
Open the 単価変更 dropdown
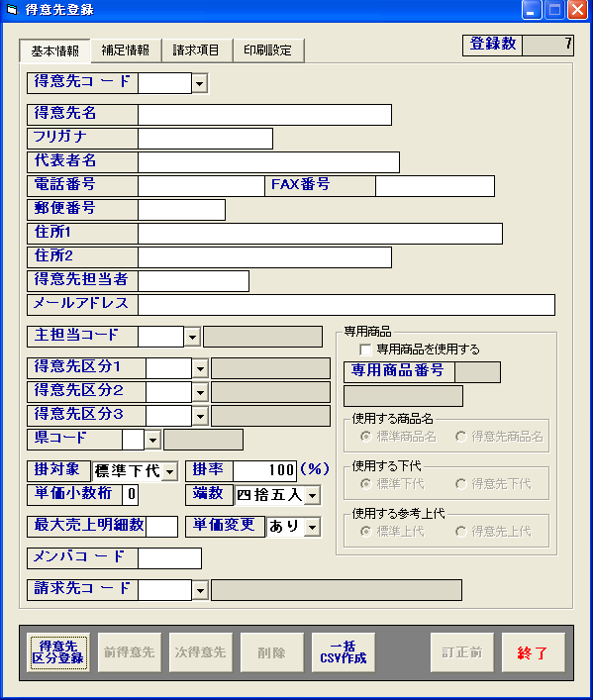point(313,527)
